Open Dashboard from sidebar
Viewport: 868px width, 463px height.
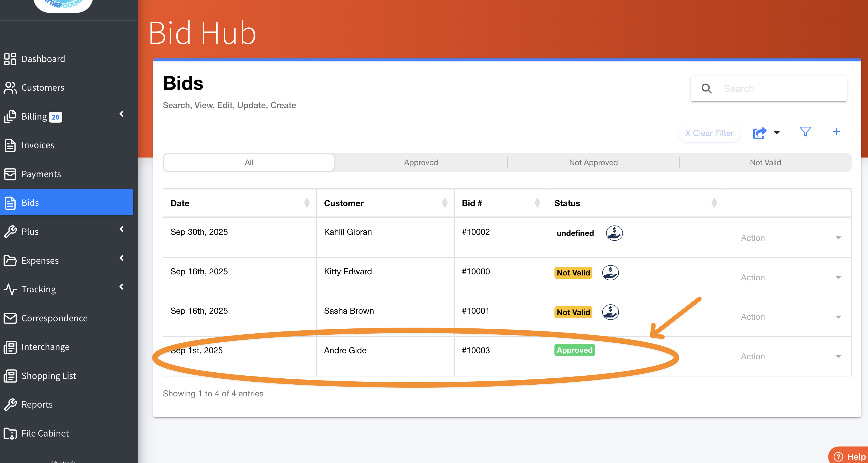pos(43,59)
